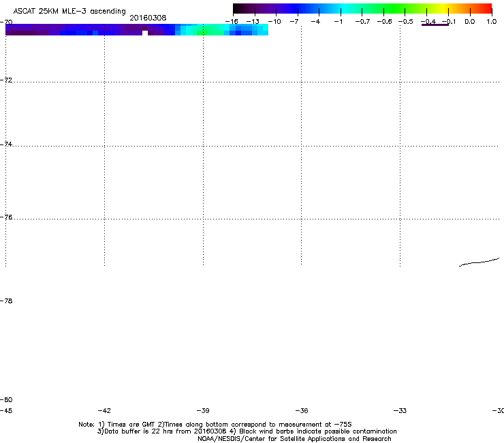Select the -4 value on the color scale
504x443 pixels.
315,22
